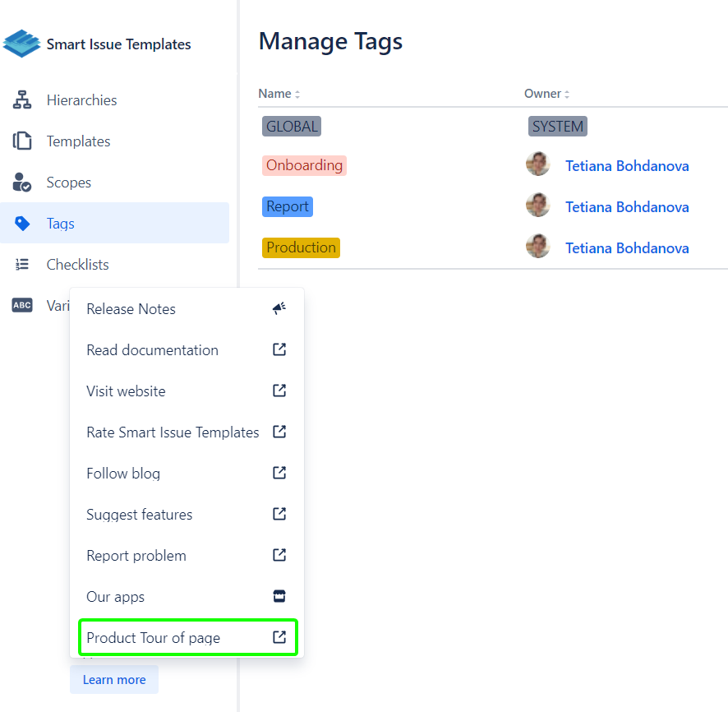Click the Smart Issue Templates logo icon

point(21,44)
